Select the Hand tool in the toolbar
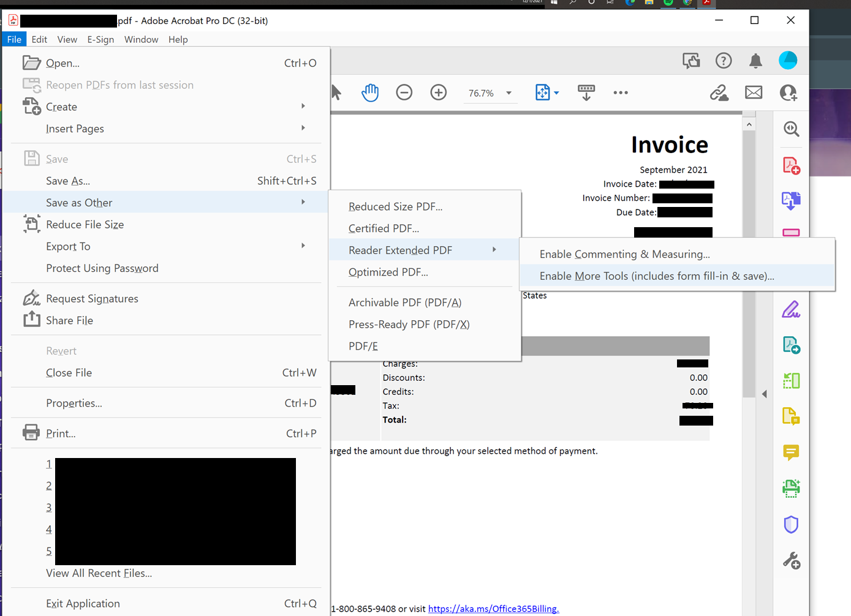 pos(370,92)
